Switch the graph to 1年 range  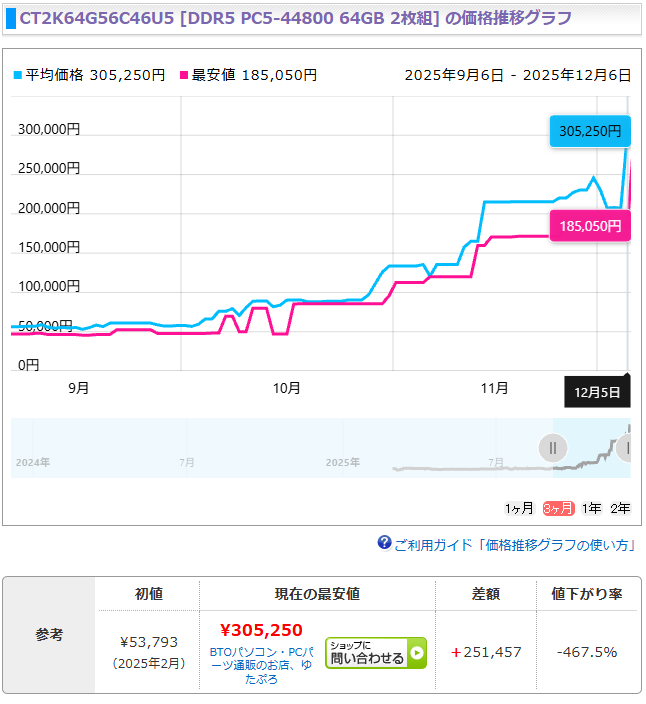[x=591, y=508]
